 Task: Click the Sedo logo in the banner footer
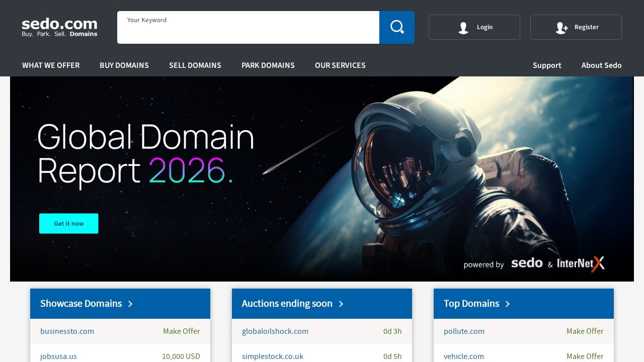point(527,263)
